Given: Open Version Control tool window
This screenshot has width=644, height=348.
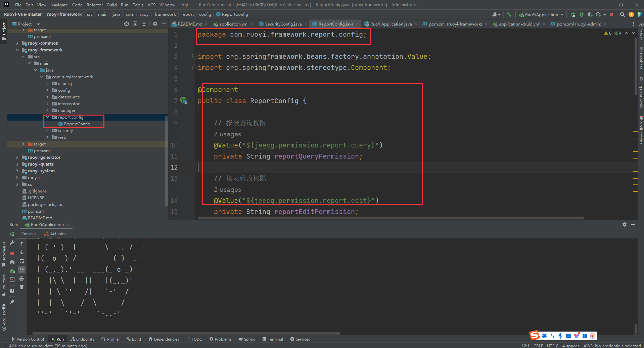Looking at the screenshot, I should click(x=28, y=339).
